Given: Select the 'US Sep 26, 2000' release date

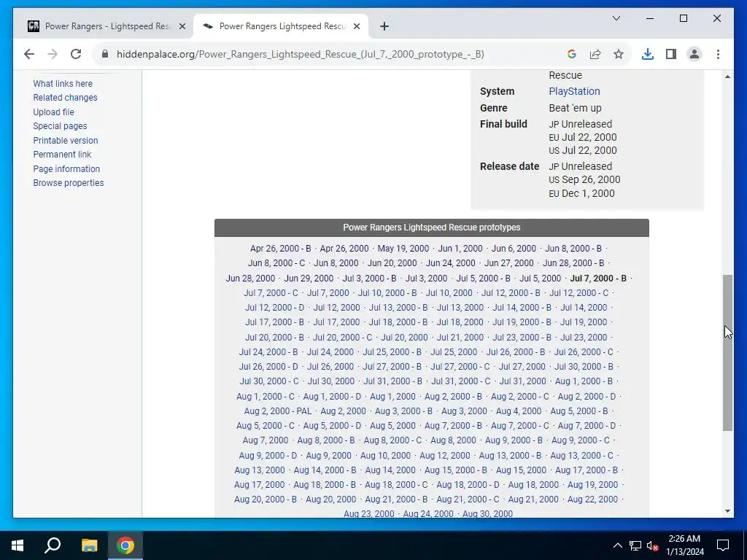Looking at the screenshot, I should pos(584,179).
